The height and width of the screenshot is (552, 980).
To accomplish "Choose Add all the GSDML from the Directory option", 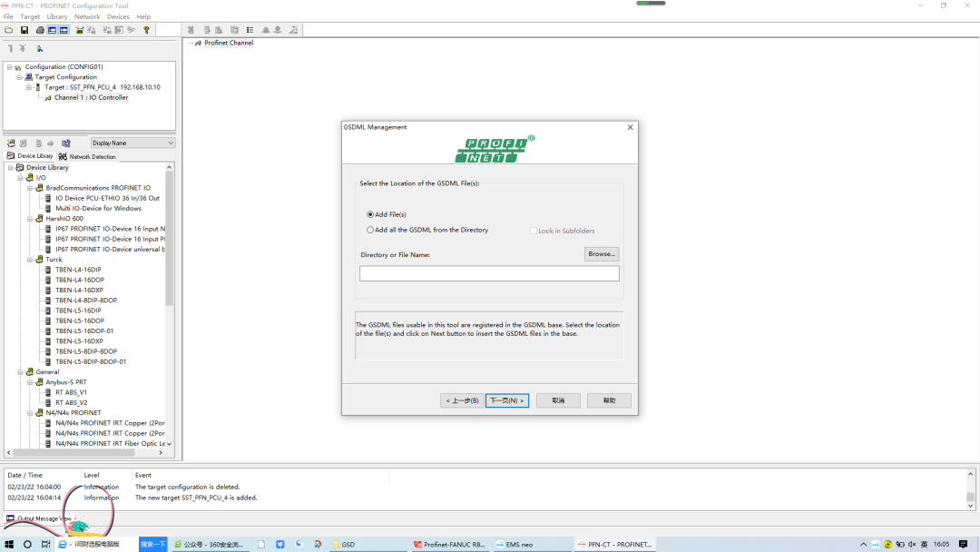I will pyautogui.click(x=370, y=228).
